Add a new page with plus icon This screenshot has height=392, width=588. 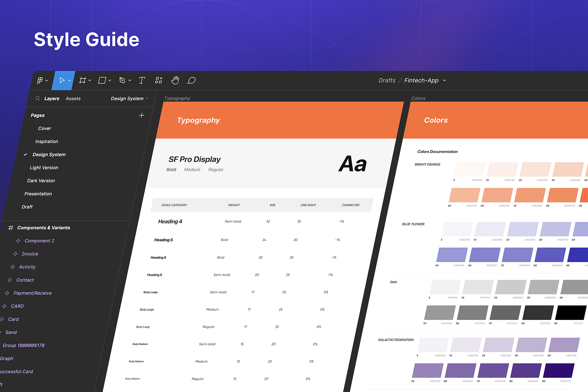pos(142,115)
